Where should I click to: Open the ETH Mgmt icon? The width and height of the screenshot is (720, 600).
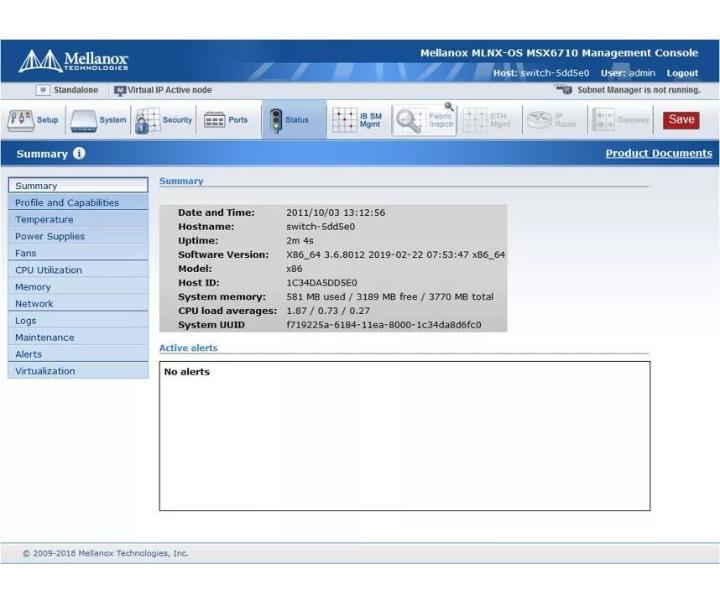(x=474, y=120)
